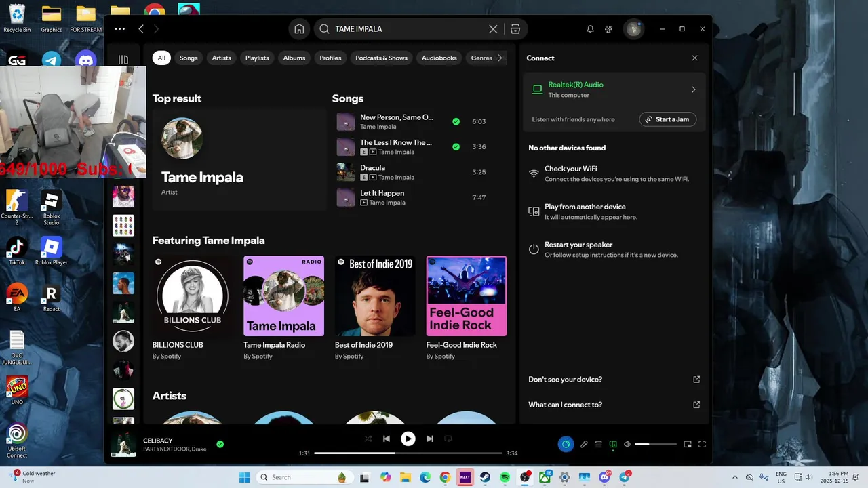Open the Now Playing view icon
The image size is (868, 488).
(x=566, y=445)
